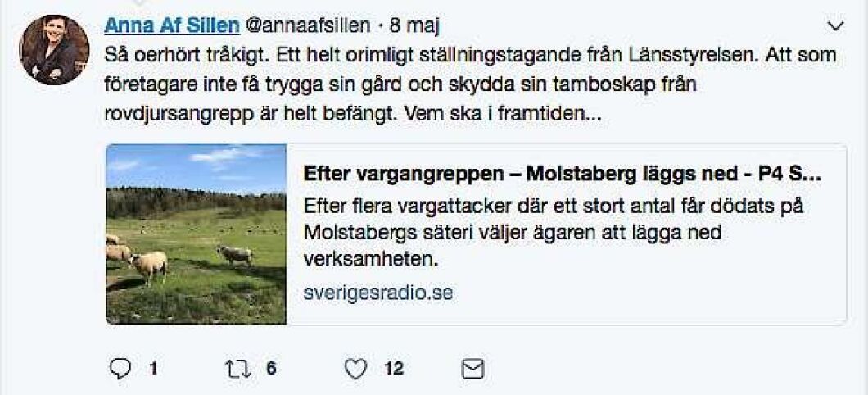Open Anna Af Sillen's profile picture
This screenshot has width=868, height=395.
point(54,50)
